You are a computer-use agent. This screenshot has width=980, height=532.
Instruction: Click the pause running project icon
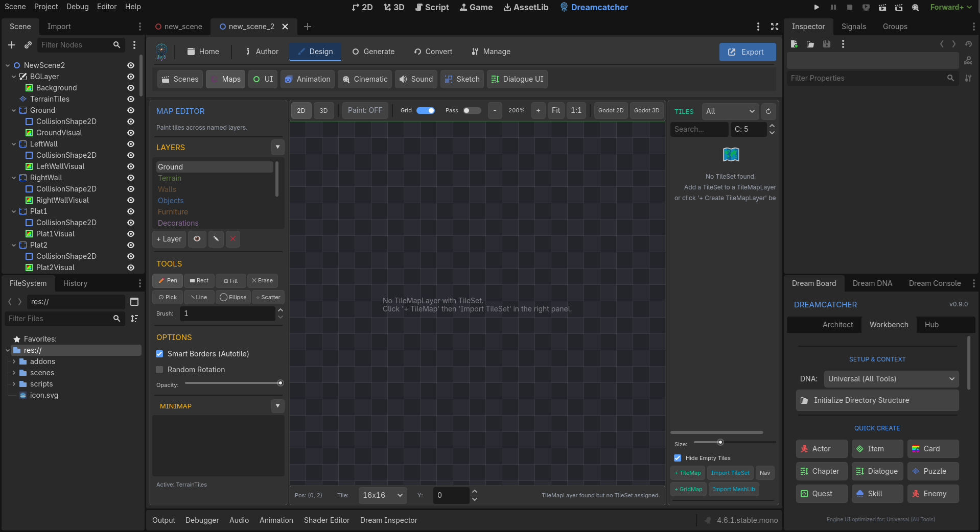(833, 7)
